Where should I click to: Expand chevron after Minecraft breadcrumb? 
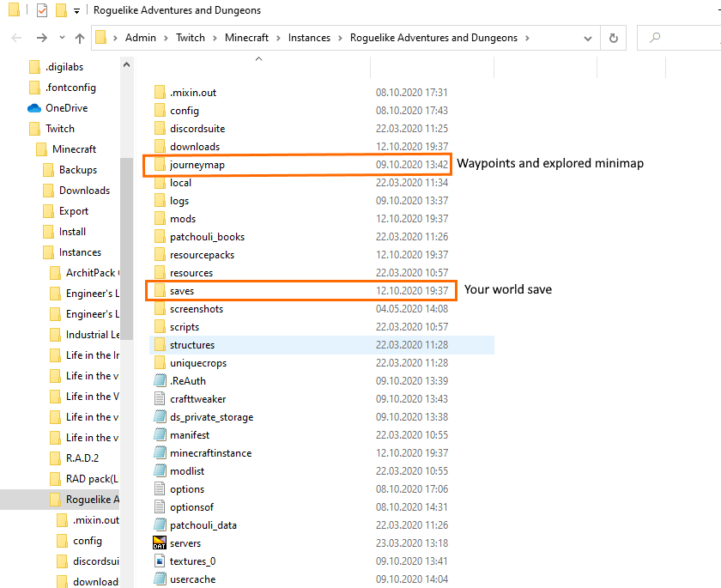click(x=278, y=38)
